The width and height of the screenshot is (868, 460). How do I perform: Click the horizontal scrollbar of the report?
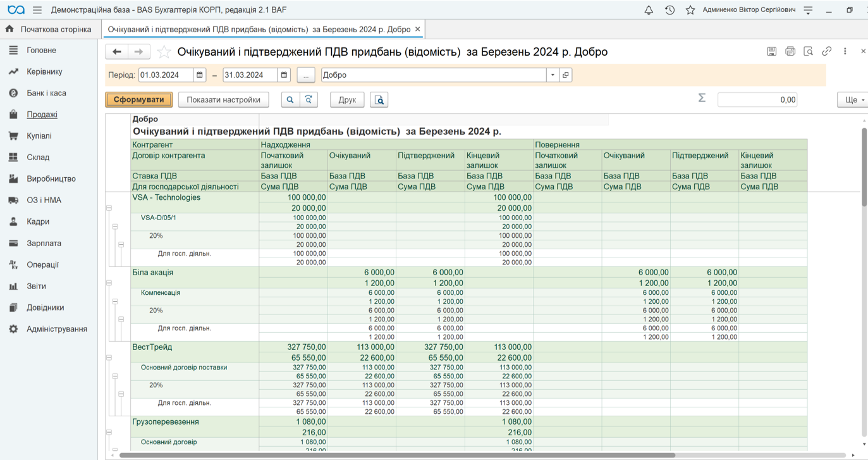(x=397, y=455)
